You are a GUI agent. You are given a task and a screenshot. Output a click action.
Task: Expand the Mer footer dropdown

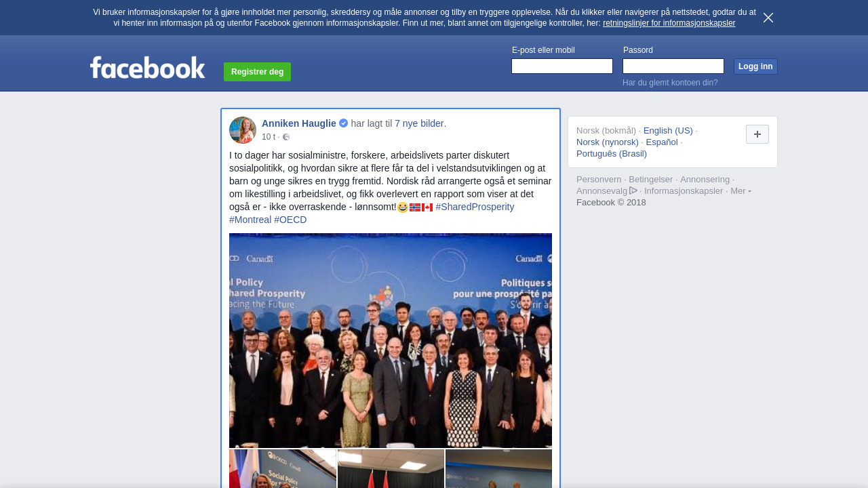pyautogui.click(x=741, y=191)
